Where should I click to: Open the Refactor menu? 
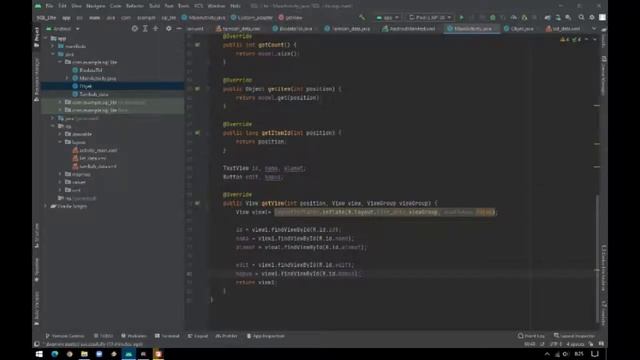point(135,6)
